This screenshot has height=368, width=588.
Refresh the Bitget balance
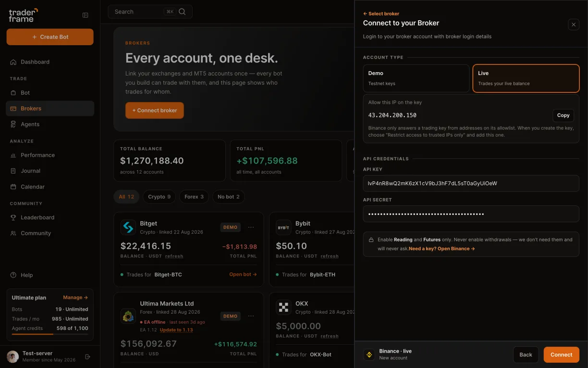click(174, 256)
